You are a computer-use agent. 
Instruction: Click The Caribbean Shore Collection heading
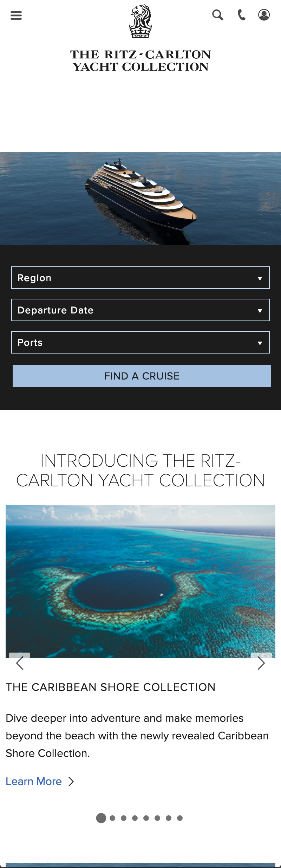111,687
